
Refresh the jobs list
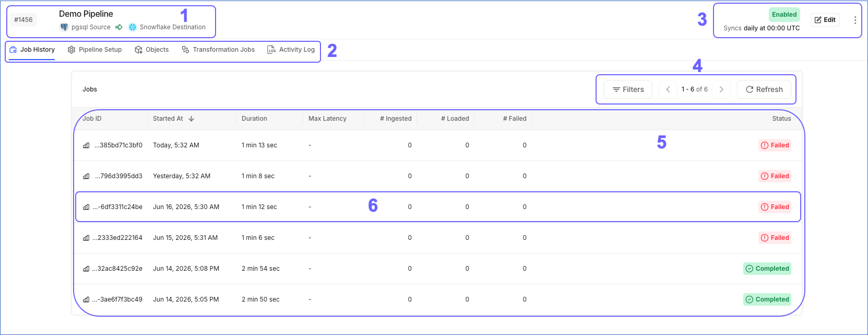coord(764,89)
